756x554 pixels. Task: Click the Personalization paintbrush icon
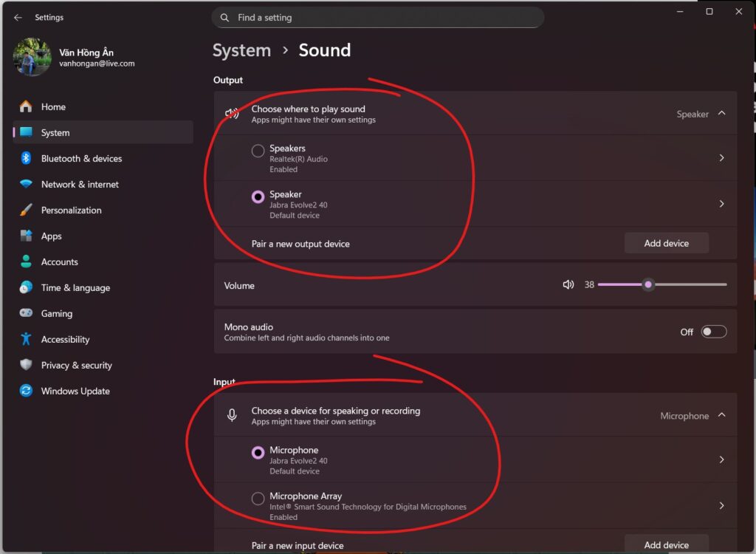[x=26, y=210]
